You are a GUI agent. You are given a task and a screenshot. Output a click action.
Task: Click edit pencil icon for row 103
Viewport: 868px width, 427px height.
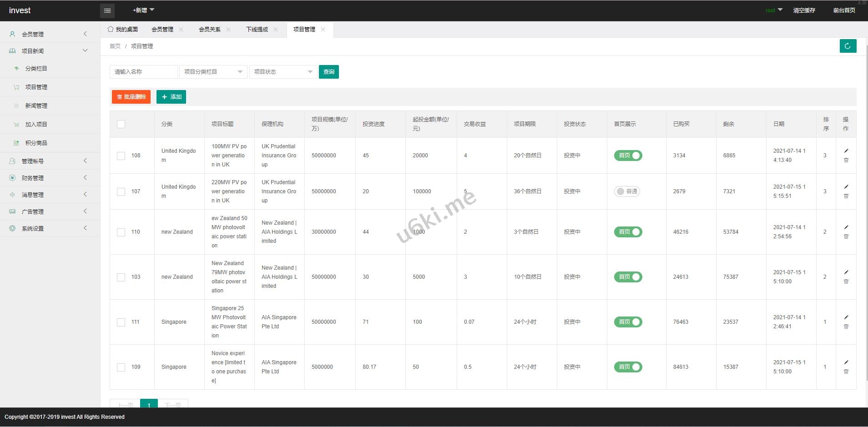[x=846, y=272]
